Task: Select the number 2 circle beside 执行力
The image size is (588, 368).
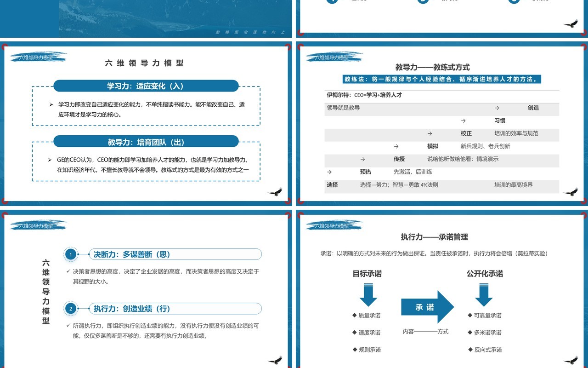Action: (x=71, y=309)
